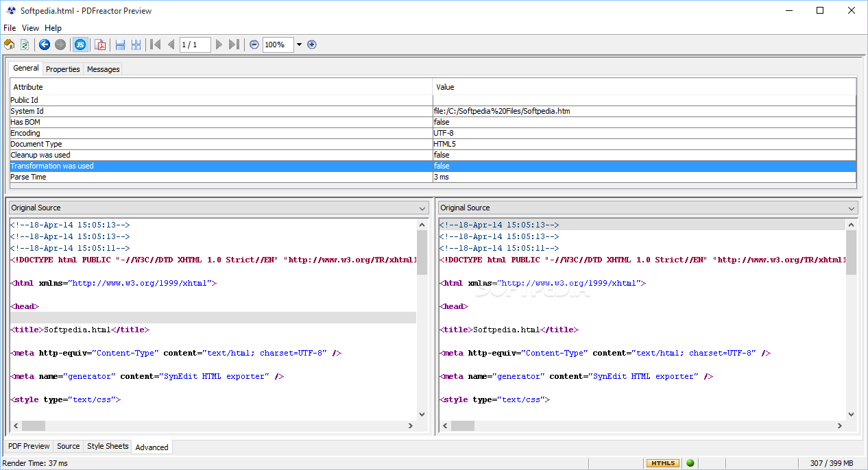Go back with the blue arrow icon
This screenshot has width=868, height=470.
tap(45, 45)
